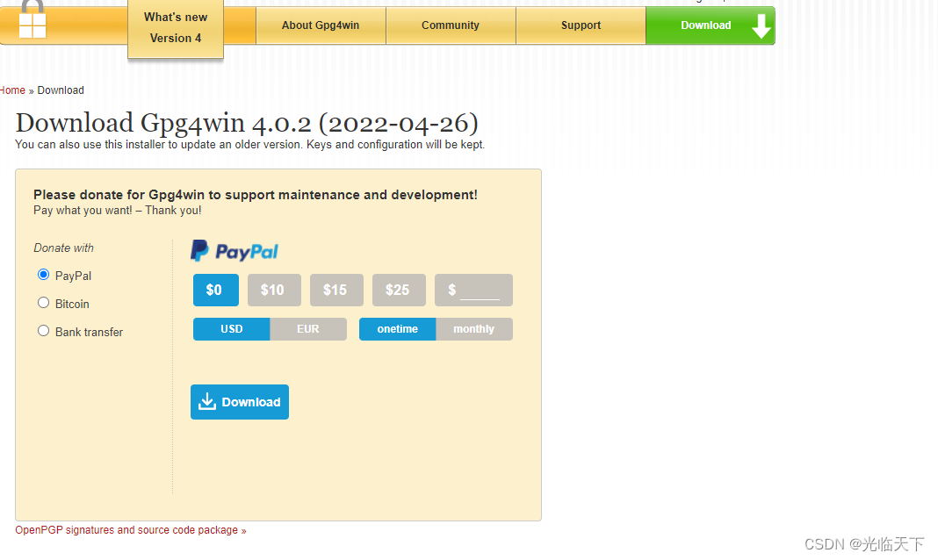Set donation frequency to monthly

click(x=473, y=329)
